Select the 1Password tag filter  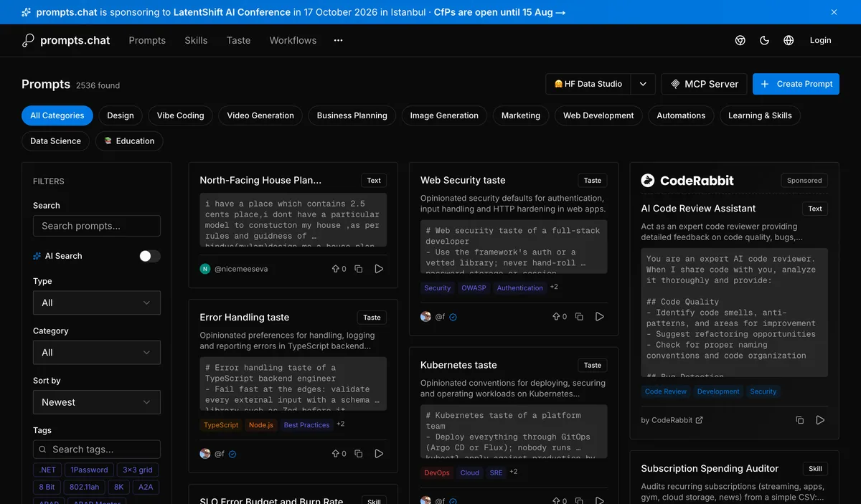pos(89,470)
